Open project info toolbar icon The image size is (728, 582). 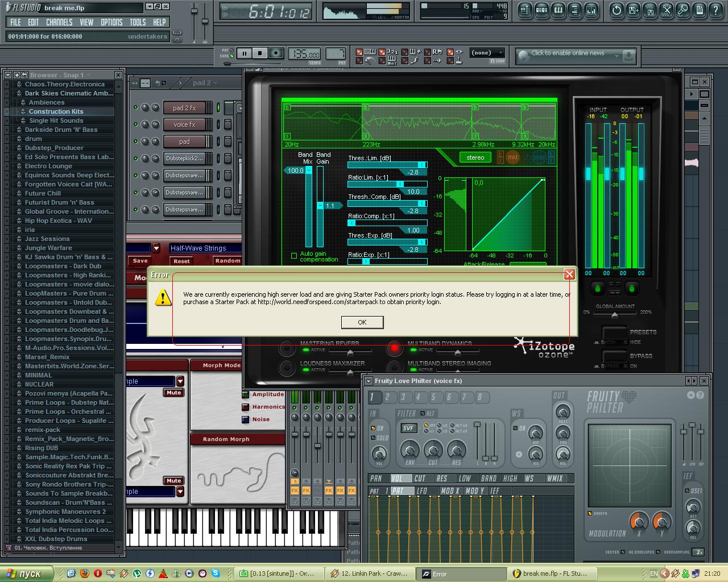click(x=699, y=10)
